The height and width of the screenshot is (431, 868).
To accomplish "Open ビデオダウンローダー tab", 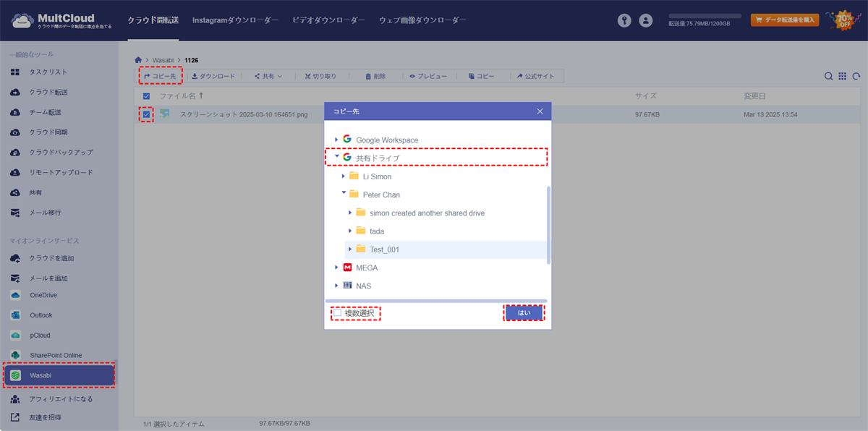I will [x=328, y=20].
